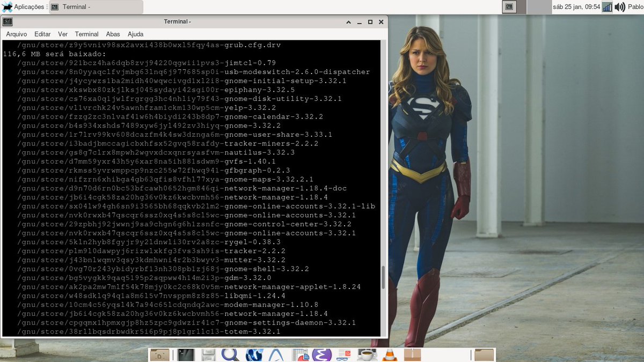This screenshot has height=362, width=644.
Task: Click the gnome-initial-setup-3.32.1 line
Action: 181,81
